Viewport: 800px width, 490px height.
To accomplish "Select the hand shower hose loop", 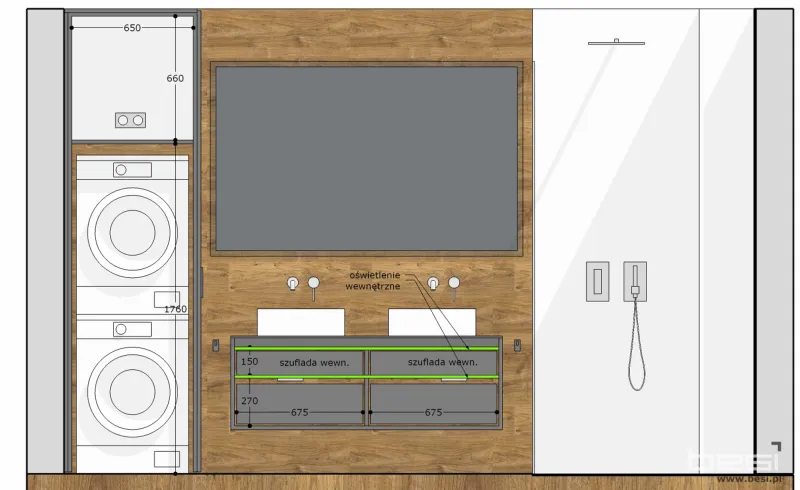I will click(x=636, y=346).
